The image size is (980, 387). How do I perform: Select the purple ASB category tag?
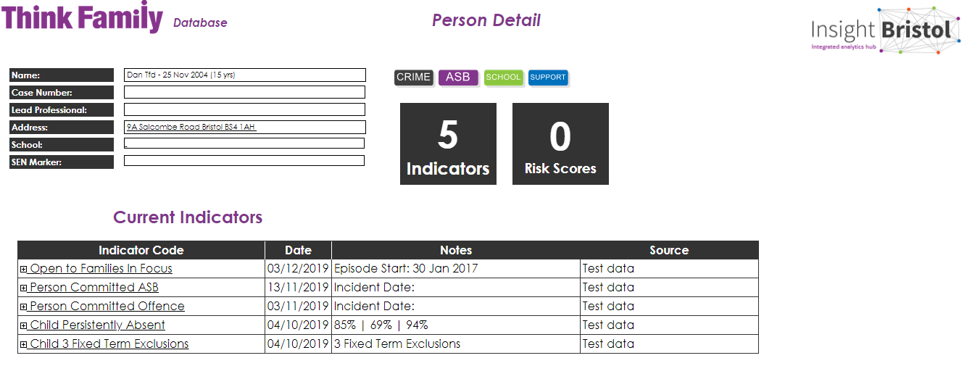(x=458, y=78)
